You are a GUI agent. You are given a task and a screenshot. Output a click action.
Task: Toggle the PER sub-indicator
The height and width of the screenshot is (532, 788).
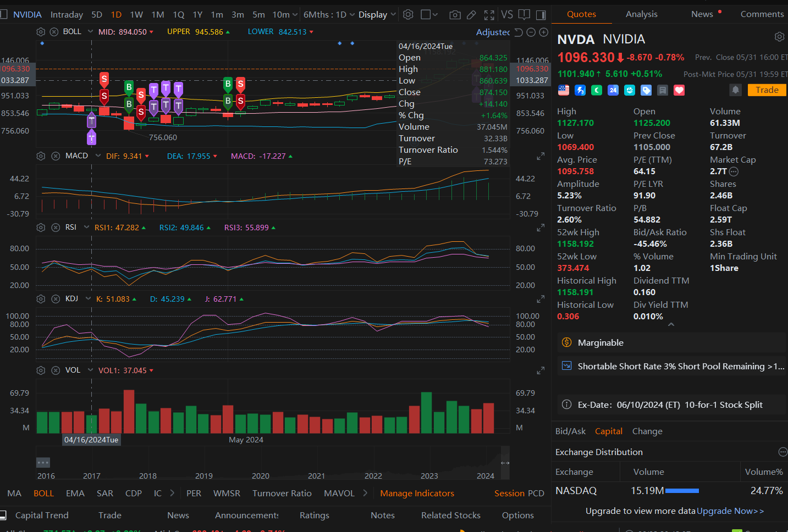[x=194, y=494]
